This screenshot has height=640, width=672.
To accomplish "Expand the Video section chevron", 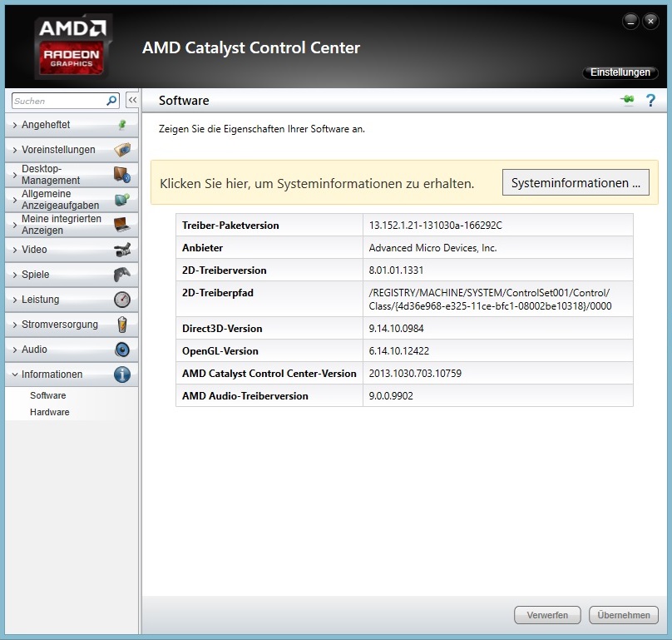I will pyautogui.click(x=15, y=250).
